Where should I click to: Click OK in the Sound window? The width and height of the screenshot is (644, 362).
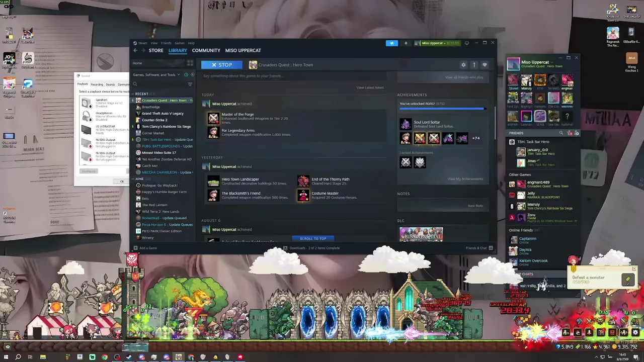point(122,182)
